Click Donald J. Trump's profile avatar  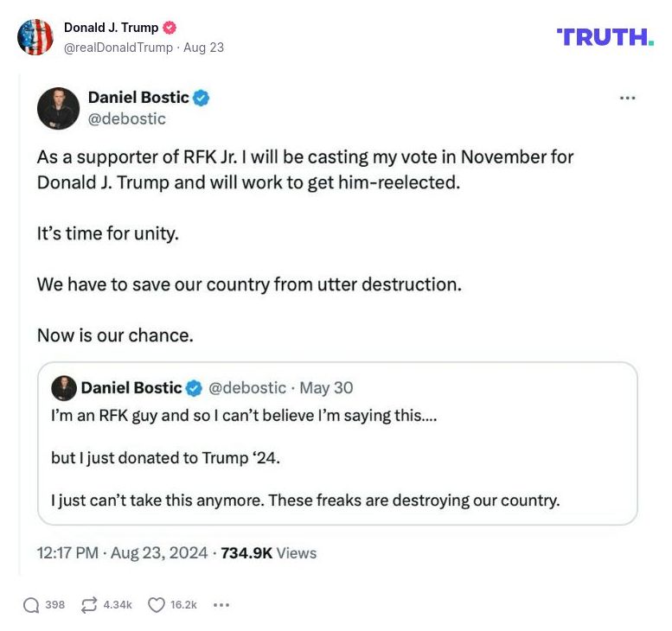pos(35,37)
